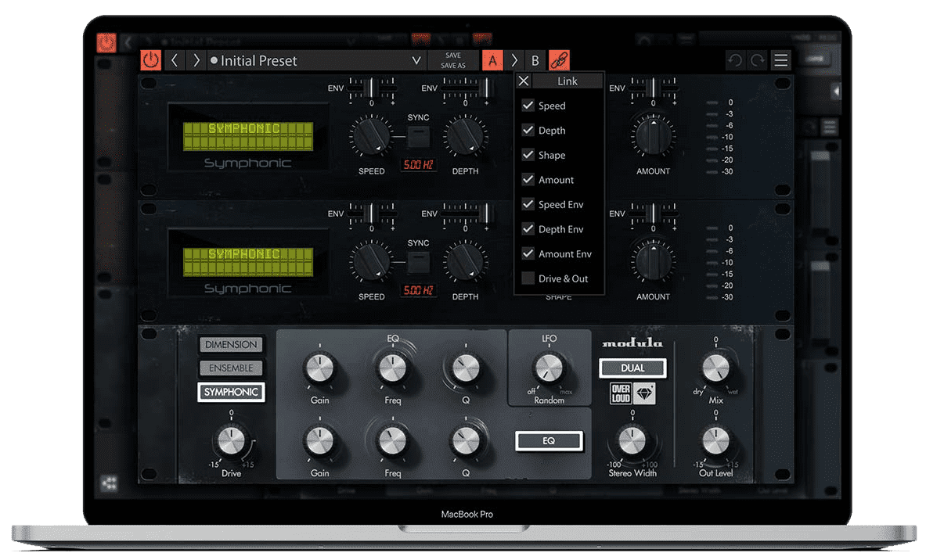Click the Stereo Width knob
This screenshot has width=926, height=560.
click(632, 441)
